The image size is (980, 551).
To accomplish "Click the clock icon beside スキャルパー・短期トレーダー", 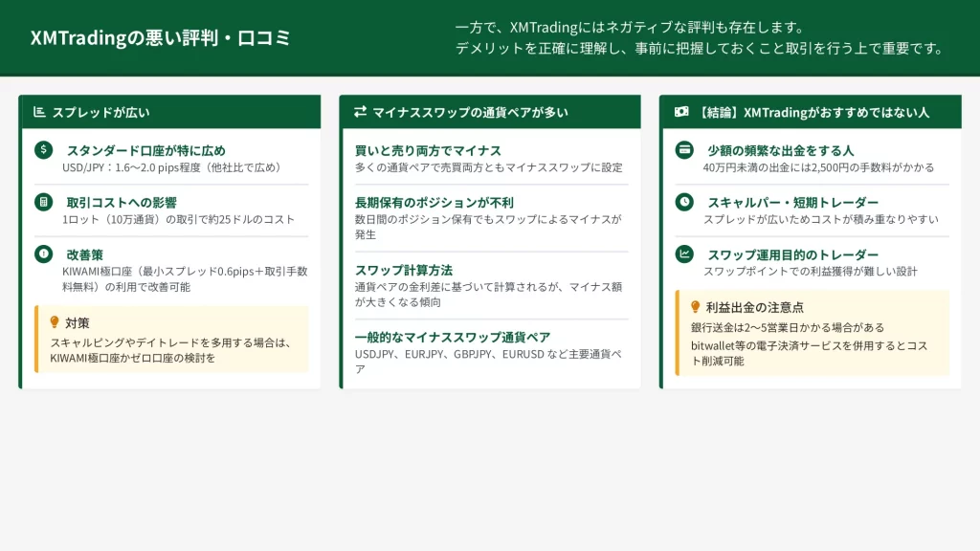I will click(684, 202).
